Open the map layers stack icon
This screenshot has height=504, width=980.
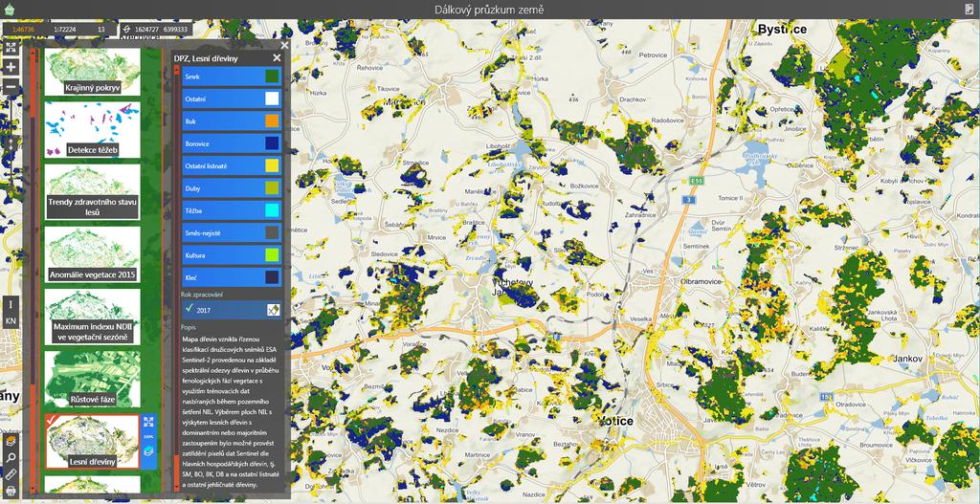(11, 441)
